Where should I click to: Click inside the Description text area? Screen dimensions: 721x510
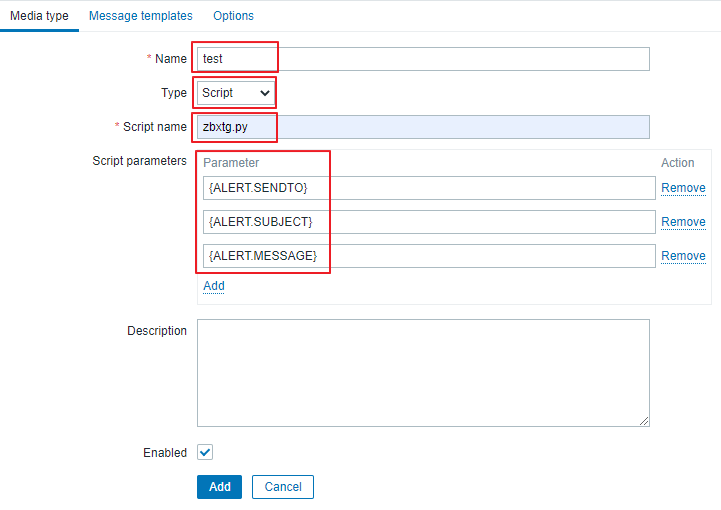423,373
